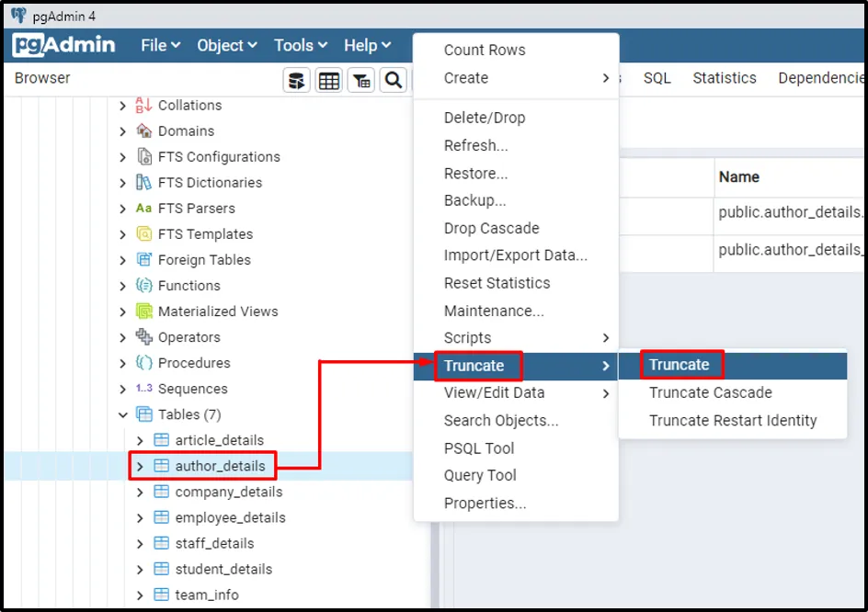Click the View Data grid icon in toolbar
The height and width of the screenshot is (612, 868).
[329, 81]
